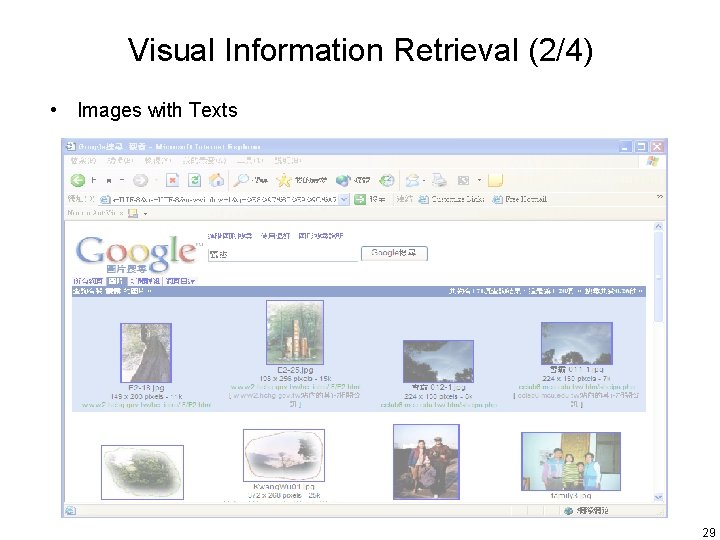
Task: Open the Edit (編輯) menu
Action: [120, 161]
